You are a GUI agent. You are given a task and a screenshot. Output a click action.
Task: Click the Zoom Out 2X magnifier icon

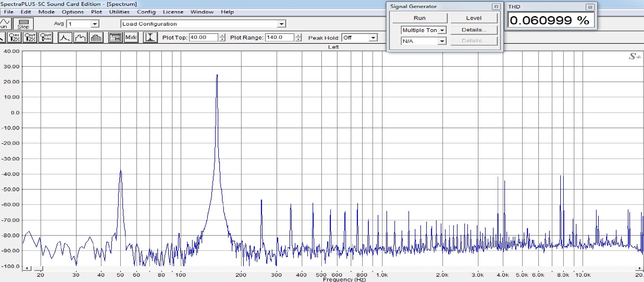pyautogui.click(x=30, y=37)
